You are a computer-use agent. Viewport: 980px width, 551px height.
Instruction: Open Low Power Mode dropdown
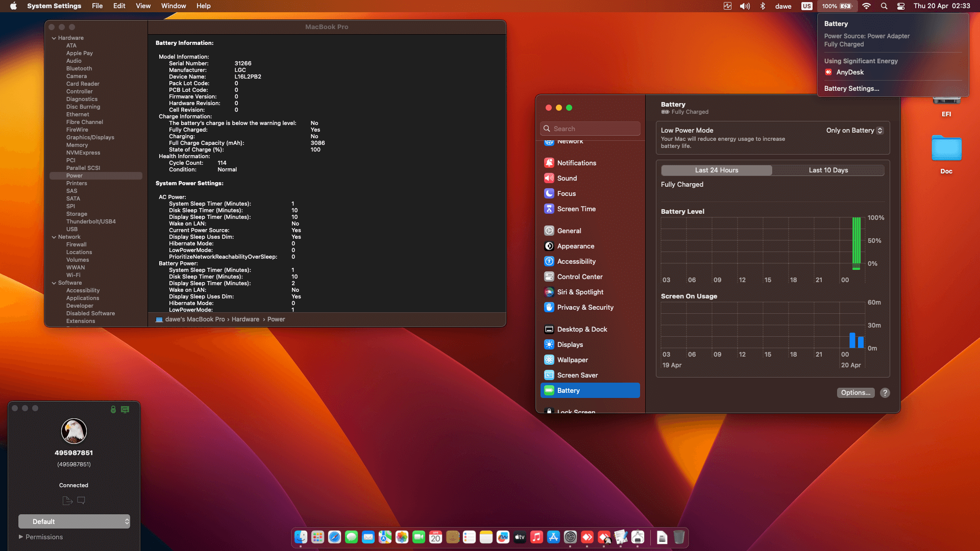click(x=854, y=131)
